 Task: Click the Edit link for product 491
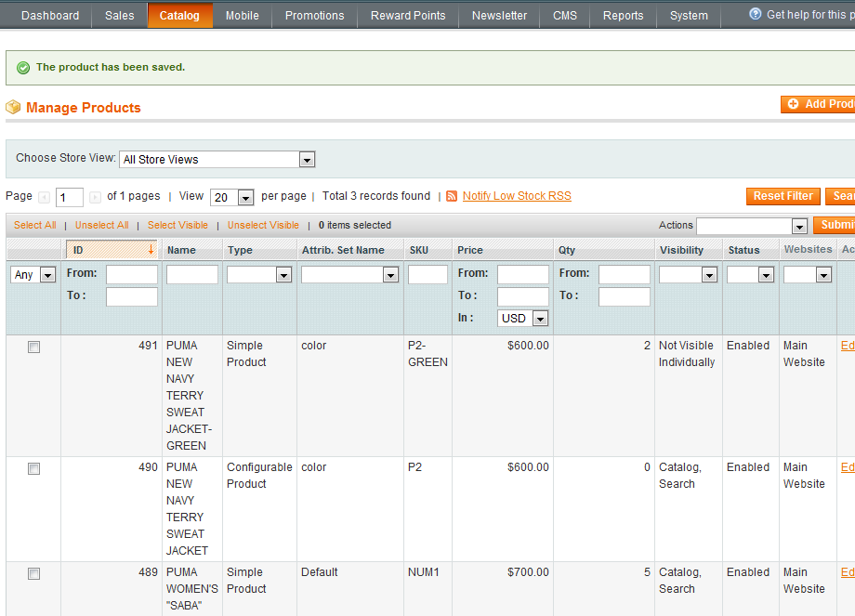pos(848,346)
